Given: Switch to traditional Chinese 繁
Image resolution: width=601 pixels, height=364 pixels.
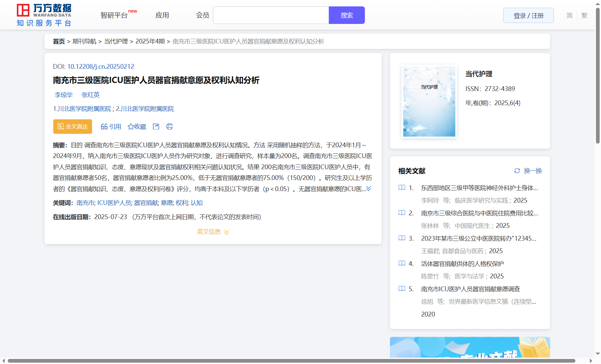Looking at the screenshot, I should 584,16.
